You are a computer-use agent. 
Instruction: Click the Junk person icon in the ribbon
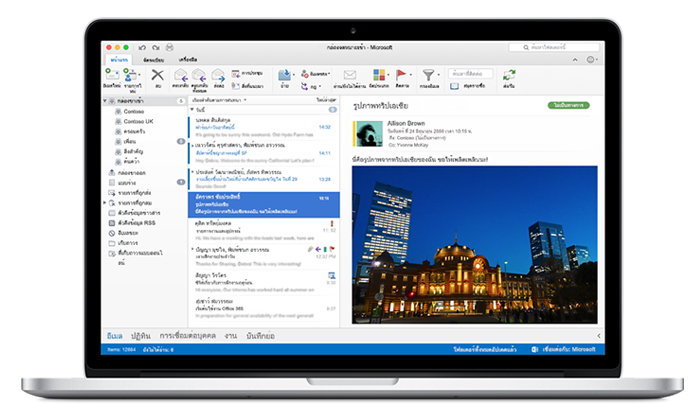305,74
